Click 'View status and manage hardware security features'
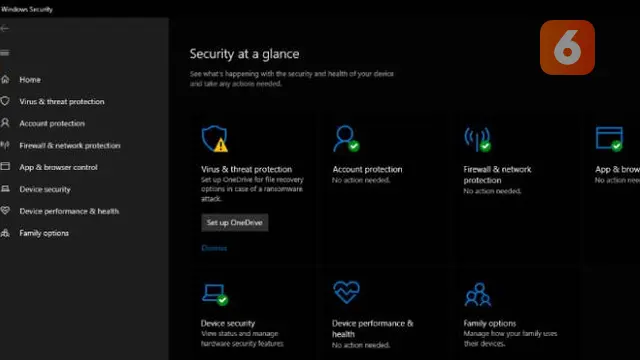640x360 pixels. [x=242, y=339]
